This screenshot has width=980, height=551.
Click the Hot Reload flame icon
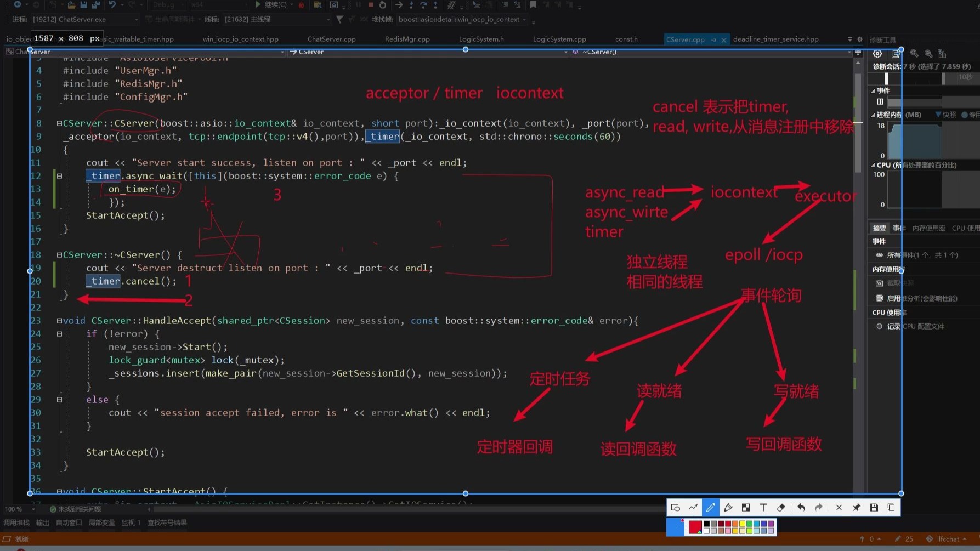301,5
